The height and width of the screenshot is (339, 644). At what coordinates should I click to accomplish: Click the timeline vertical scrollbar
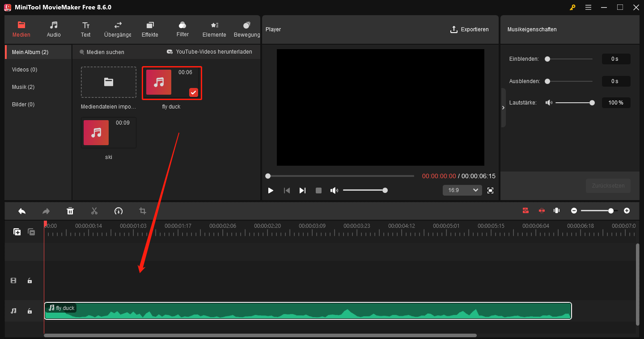(x=638, y=284)
